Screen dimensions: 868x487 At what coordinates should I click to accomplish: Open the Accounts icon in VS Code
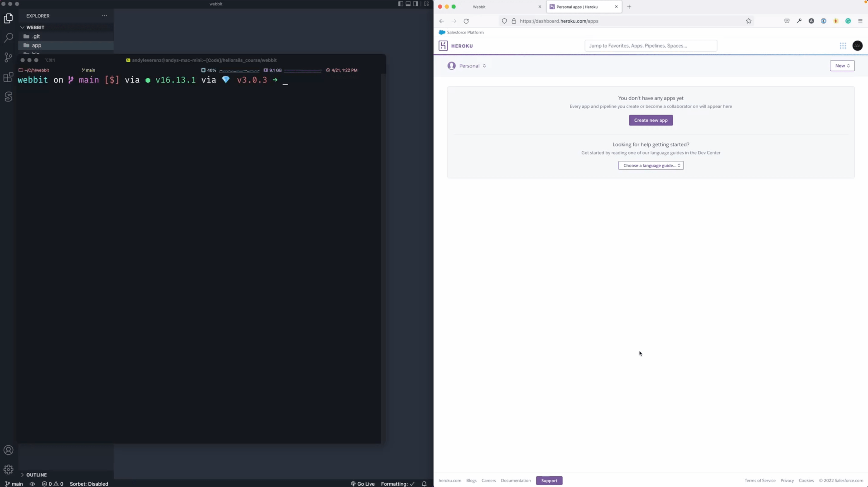(8, 450)
